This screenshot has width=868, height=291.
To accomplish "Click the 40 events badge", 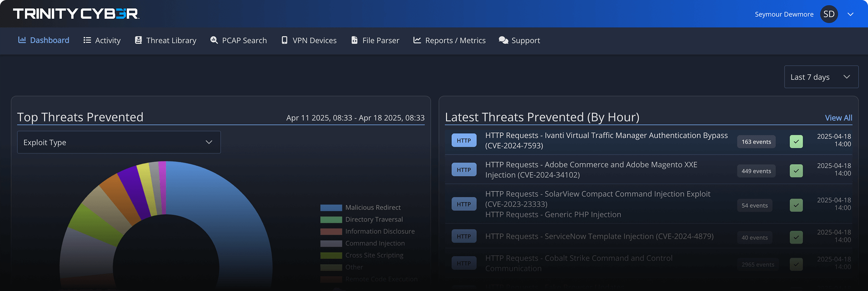I will [755, 237].
